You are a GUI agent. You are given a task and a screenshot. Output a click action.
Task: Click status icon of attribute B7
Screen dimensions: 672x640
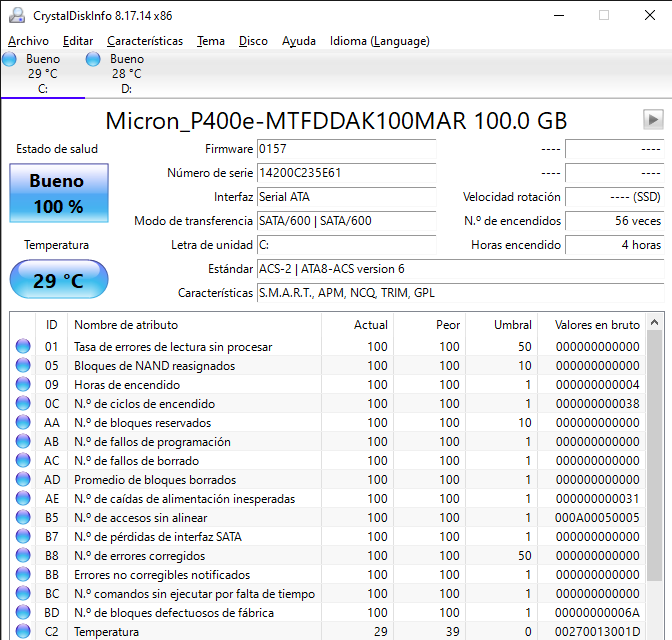[23, 536]
